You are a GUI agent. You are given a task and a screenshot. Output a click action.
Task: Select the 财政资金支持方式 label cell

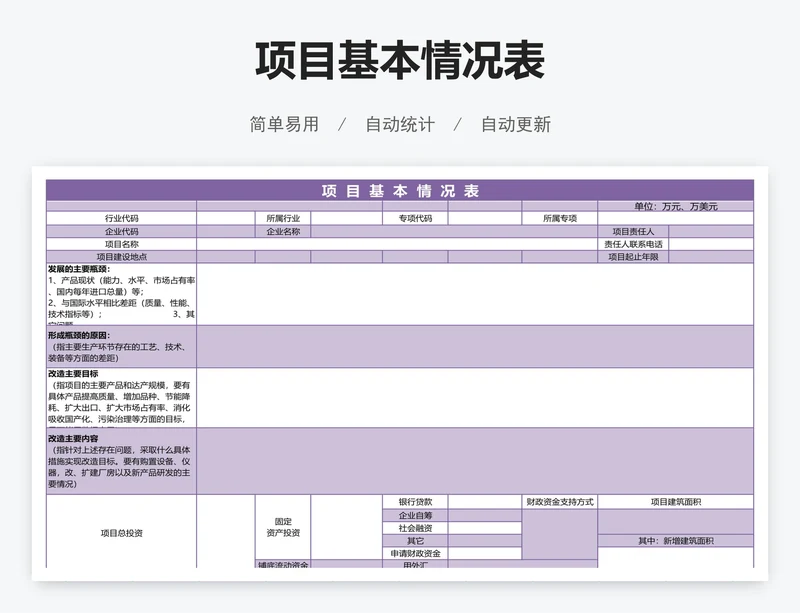pos(560,502)
